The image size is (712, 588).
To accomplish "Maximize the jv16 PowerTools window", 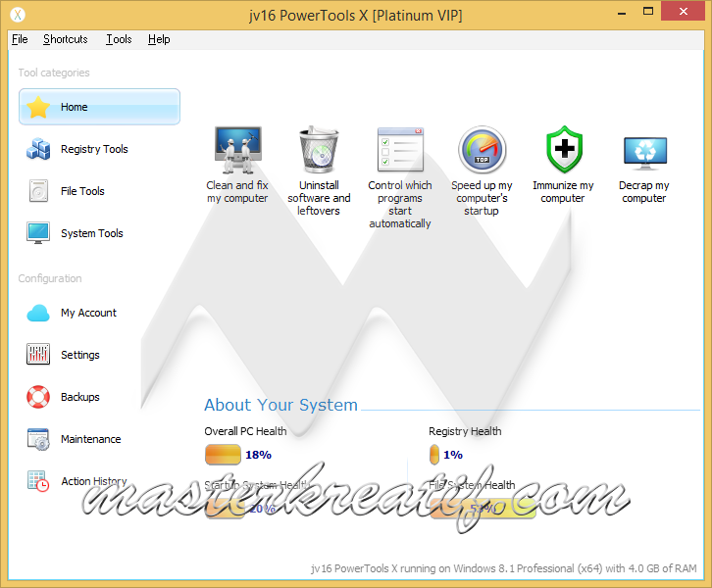I will 648,12.
